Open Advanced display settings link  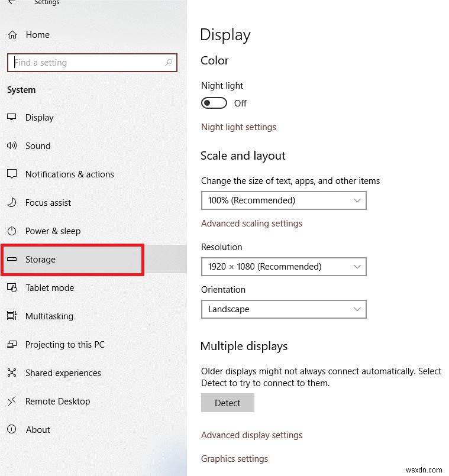[x=252, y=435]
